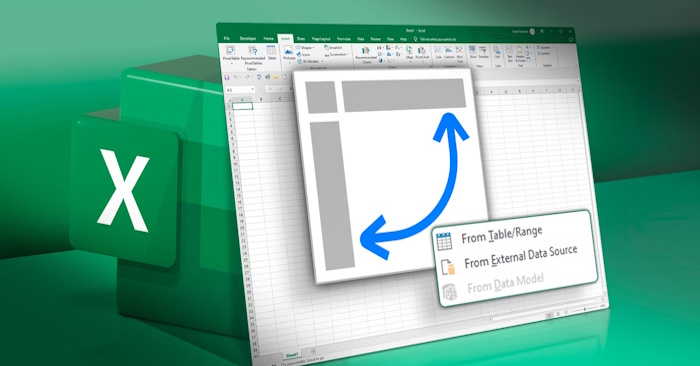Click the Symbol button
700x366 pixels.
544,54
